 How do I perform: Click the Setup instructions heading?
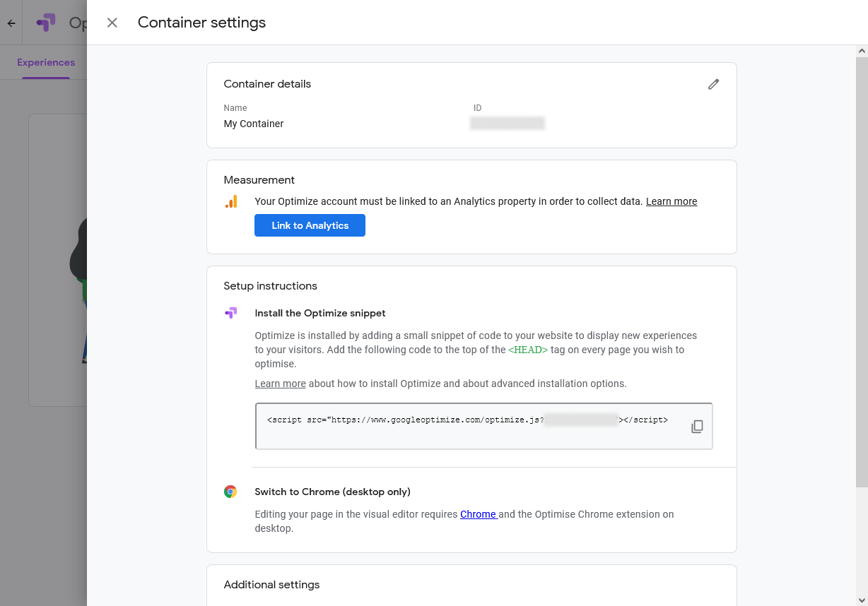tap(271, 286)
